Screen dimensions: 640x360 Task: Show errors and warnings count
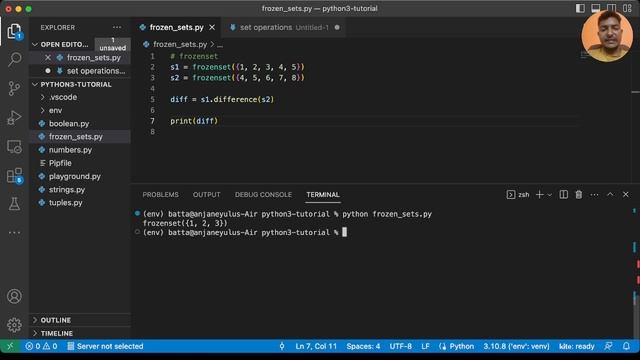(41, 346)
